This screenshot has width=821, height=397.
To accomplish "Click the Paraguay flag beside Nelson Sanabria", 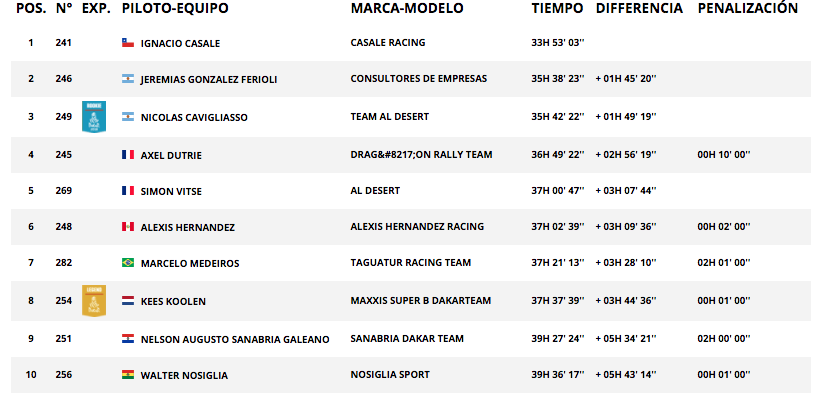I will tap(128, 339).
